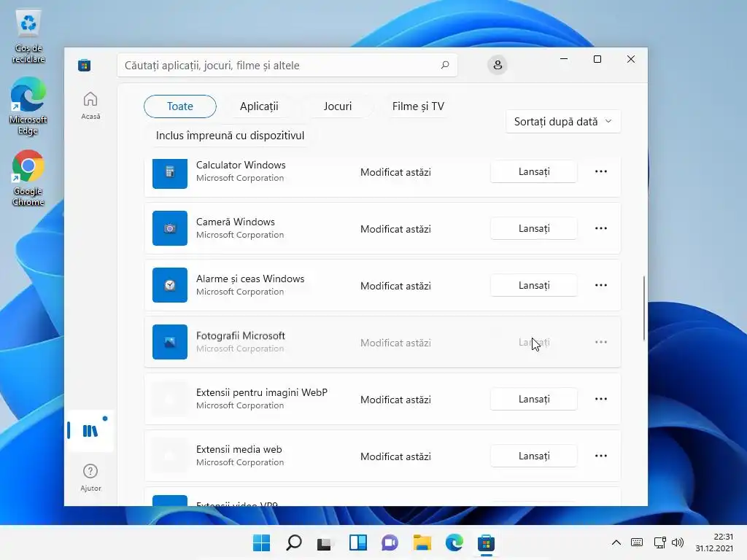Expand the Sortați după dată dropdown
This screenshot has height=560, width=747.
click(563, 122)
